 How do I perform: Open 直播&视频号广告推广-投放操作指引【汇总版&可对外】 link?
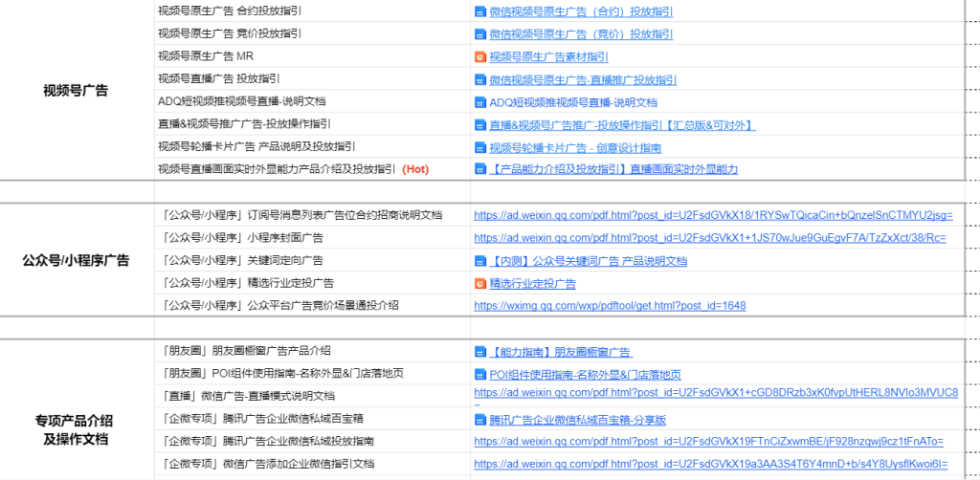(x=622, y=125)
